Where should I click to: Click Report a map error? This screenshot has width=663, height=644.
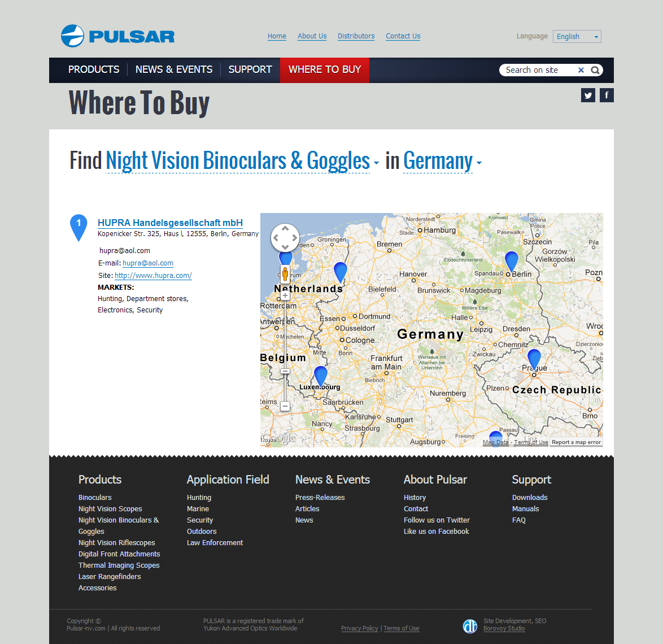576,442
